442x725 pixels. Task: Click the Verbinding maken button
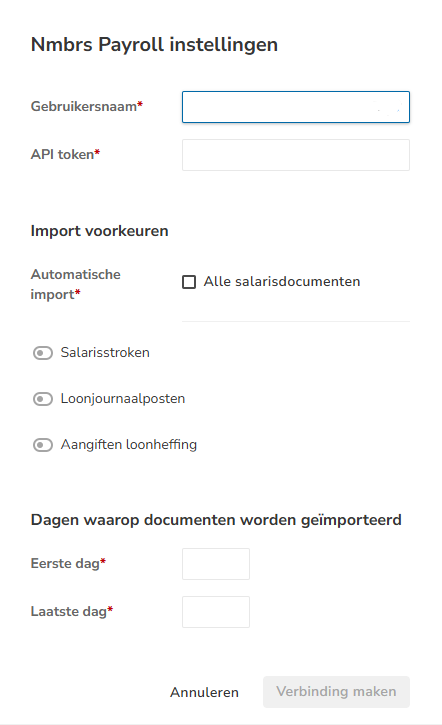[336, 692]
